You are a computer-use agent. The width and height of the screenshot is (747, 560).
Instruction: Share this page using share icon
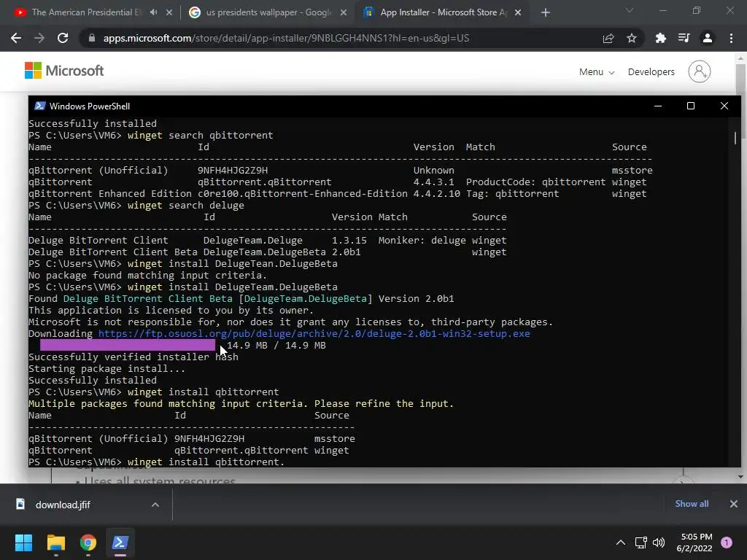608,38
